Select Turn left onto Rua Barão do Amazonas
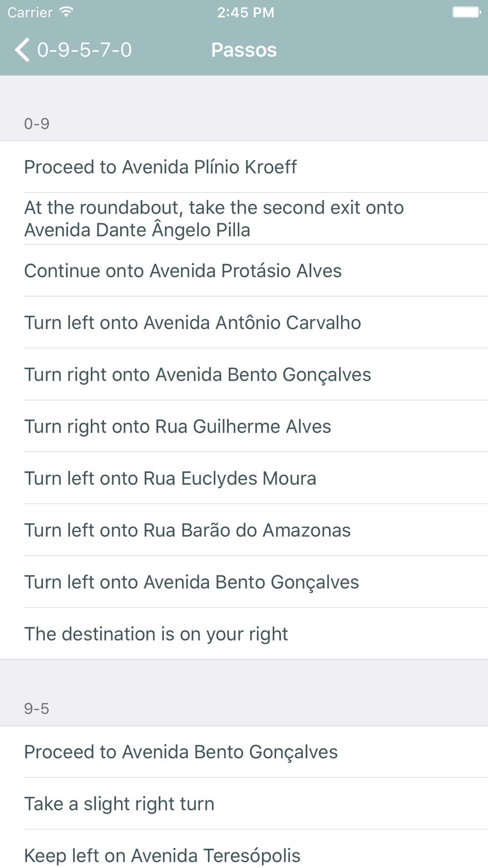 (244, 530)
